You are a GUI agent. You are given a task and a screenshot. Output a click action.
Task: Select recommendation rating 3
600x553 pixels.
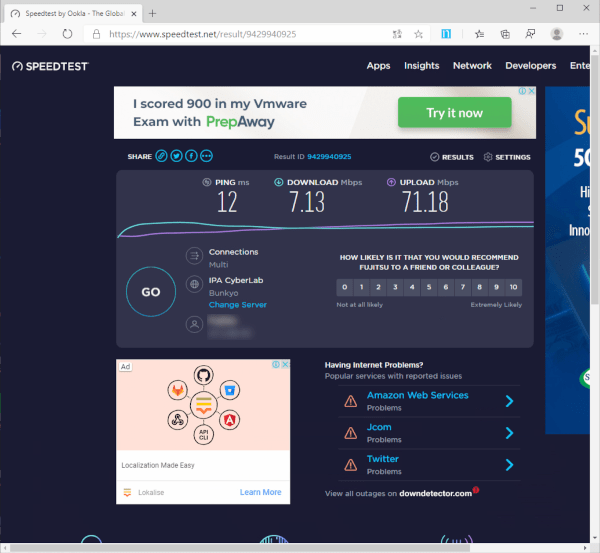click(x=395, y=287)
